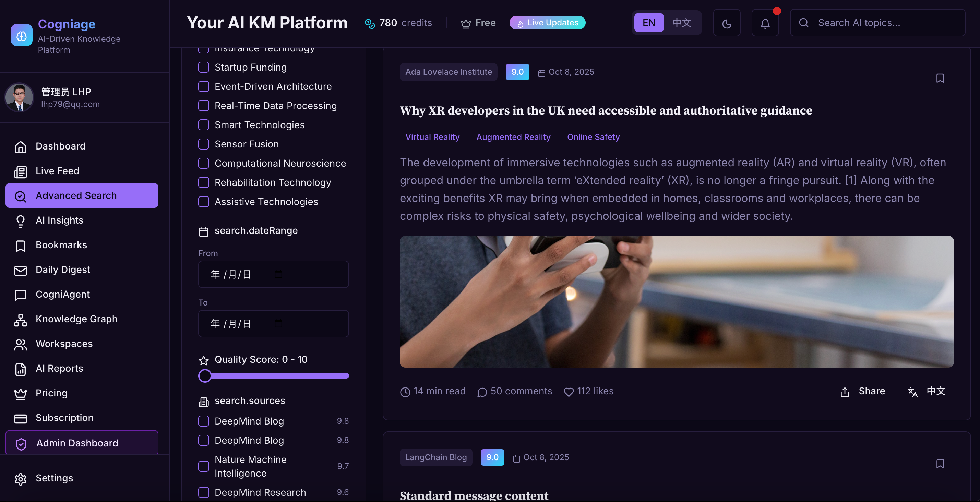Translate the XR article to 中文
980x502 pixels.
pos(927,391)
